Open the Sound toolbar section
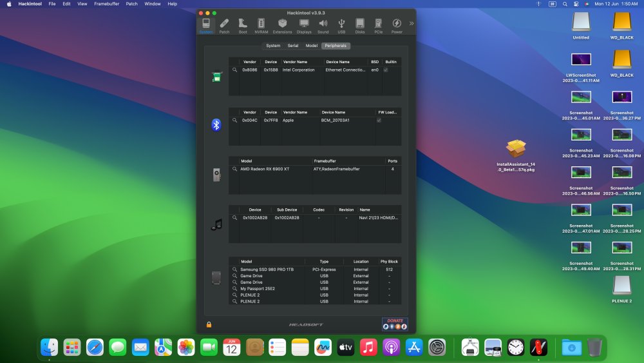This screenshot has width=644, height=363. (323, 26)
